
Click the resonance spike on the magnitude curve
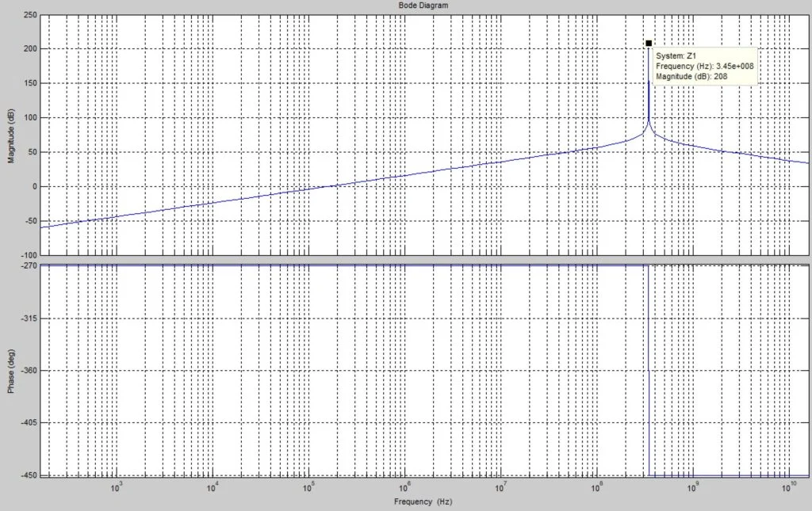pos(649,95)
